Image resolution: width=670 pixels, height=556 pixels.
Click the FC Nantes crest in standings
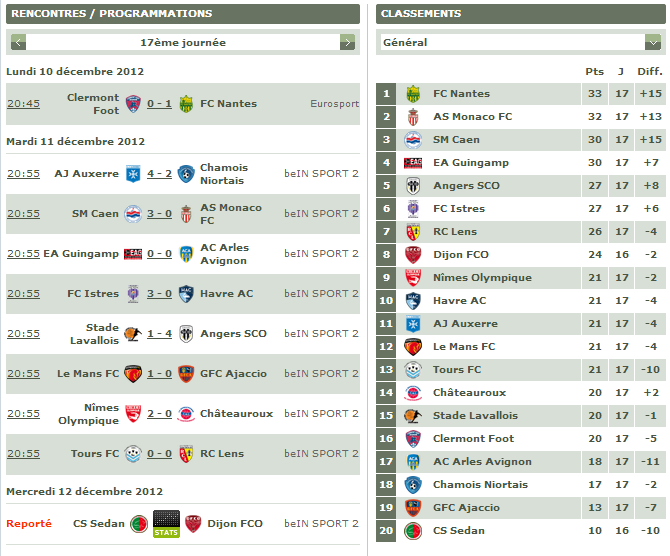413,94
